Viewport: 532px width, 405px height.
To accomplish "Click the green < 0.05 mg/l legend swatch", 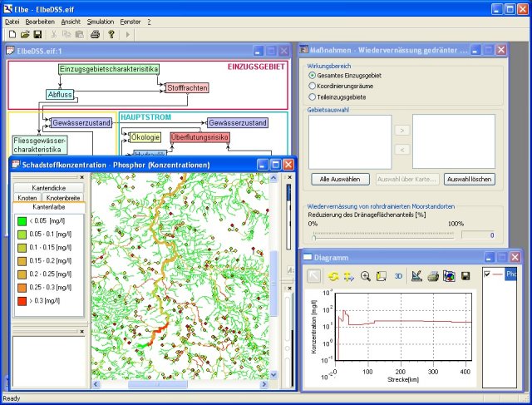I will [22, 221].
